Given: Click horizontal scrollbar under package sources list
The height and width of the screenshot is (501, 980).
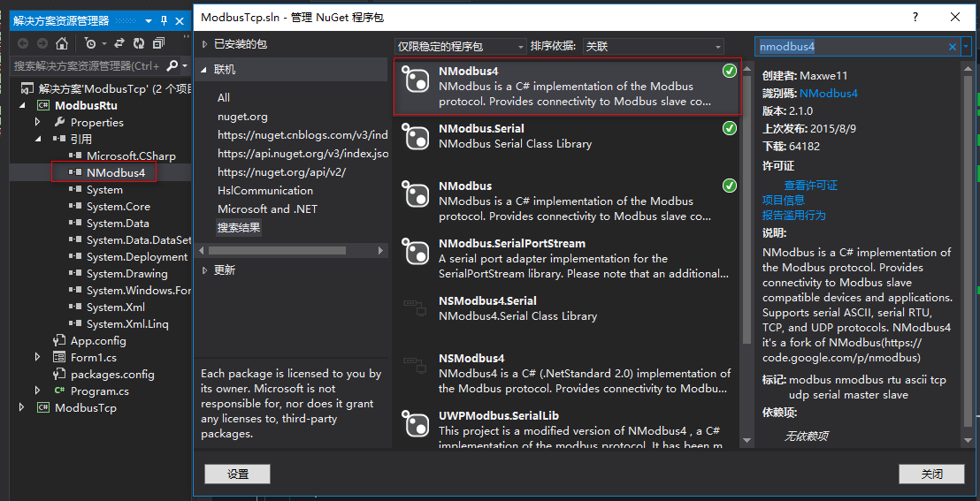Looking at the screenshot, I should [277, 251].
